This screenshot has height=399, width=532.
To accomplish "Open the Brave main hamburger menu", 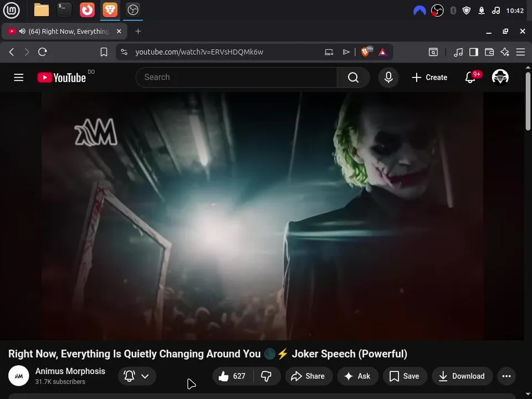I will coord(520,52).
